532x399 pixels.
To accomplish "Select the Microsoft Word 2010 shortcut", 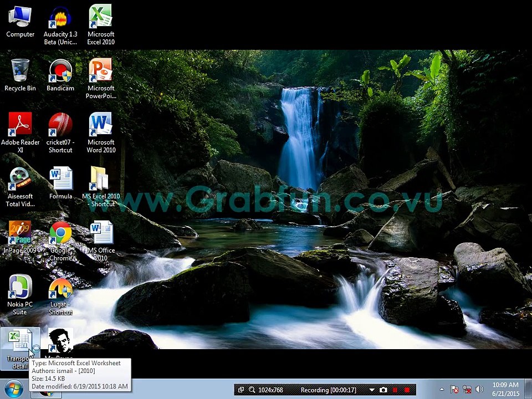I will click(101, 133).
